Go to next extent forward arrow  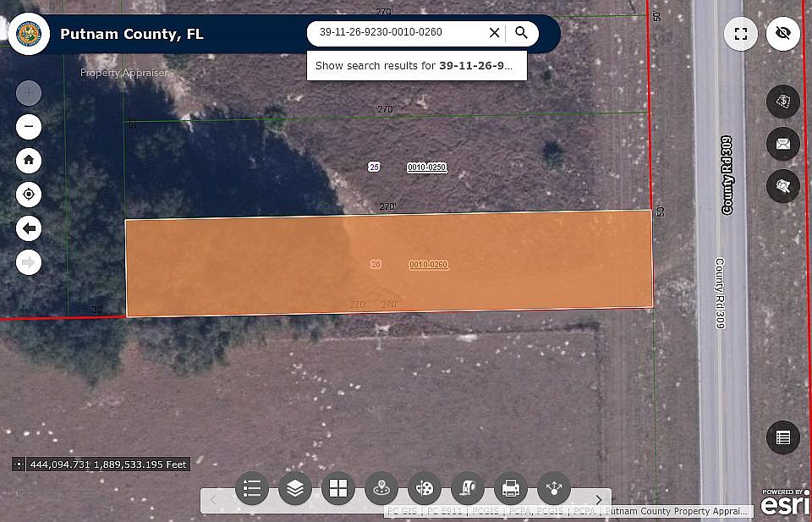tap(29, 262)
